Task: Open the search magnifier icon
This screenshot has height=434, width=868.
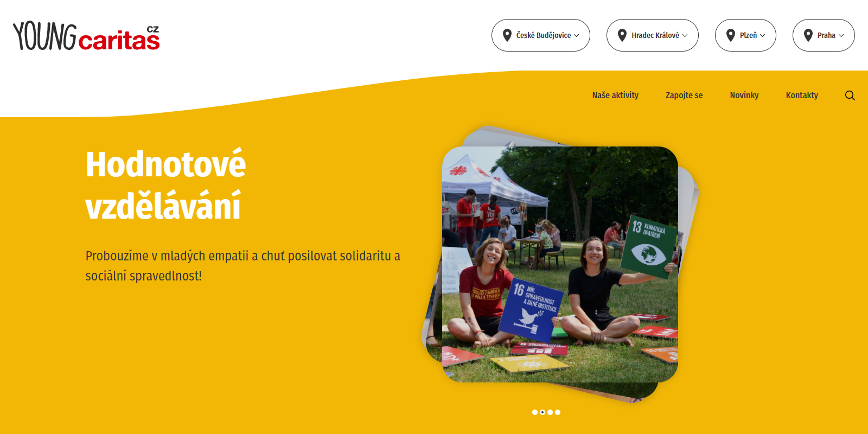Action: coord(850,95)
